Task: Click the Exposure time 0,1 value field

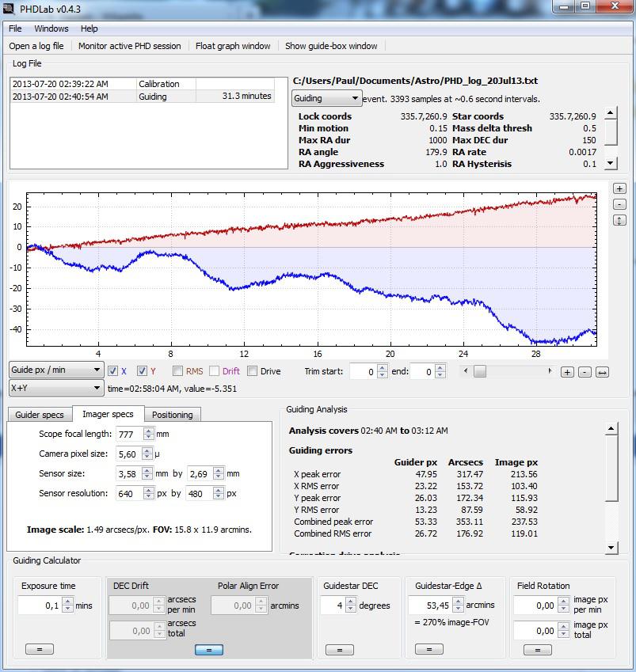Action: [40, 606]
